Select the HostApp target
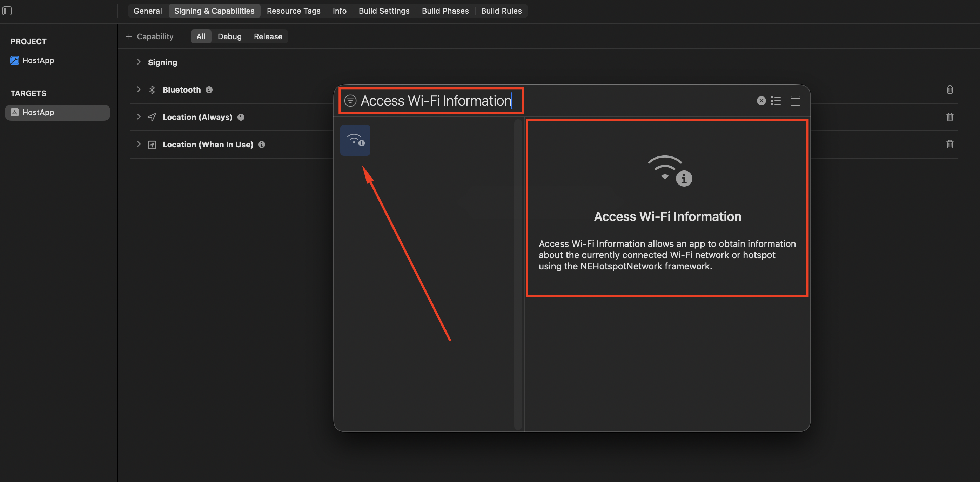Viewport: 980px width, 482px height. click(58, 112)
